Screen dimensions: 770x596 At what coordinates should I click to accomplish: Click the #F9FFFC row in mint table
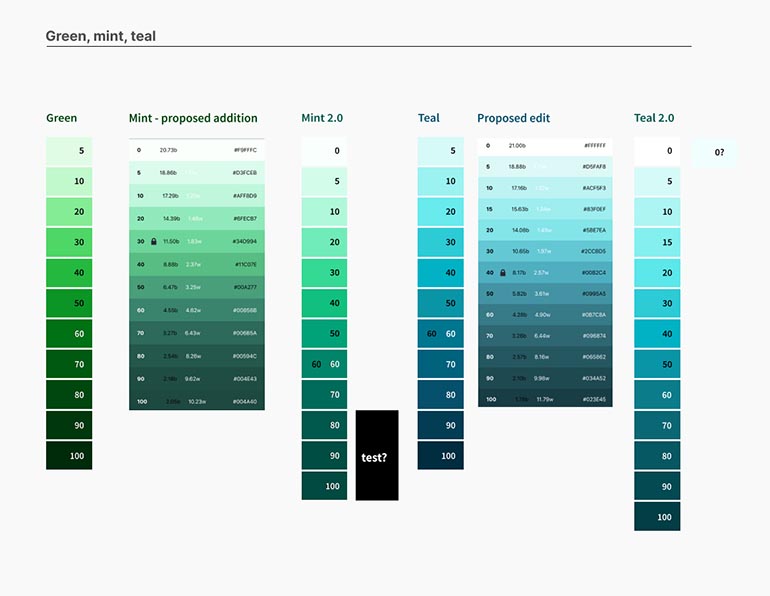tap(197, 150)
